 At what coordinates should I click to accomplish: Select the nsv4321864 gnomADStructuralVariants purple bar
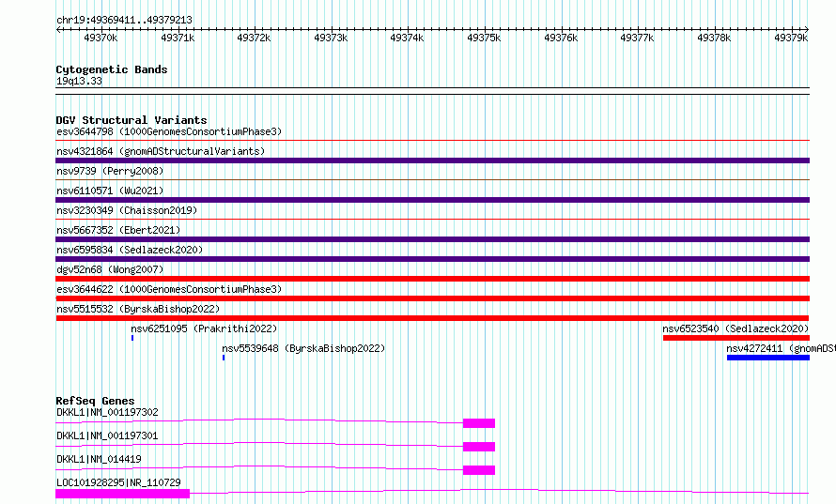pos(432,160)
